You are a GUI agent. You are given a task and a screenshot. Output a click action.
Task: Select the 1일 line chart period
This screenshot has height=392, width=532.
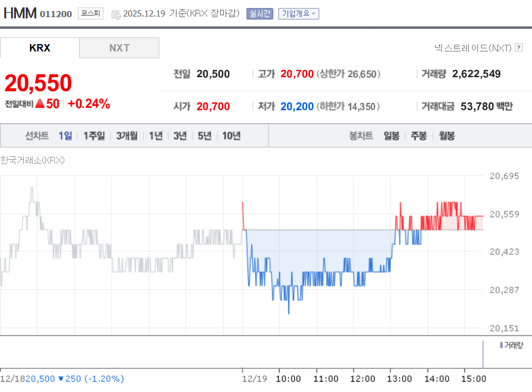[x=65, y=135]
